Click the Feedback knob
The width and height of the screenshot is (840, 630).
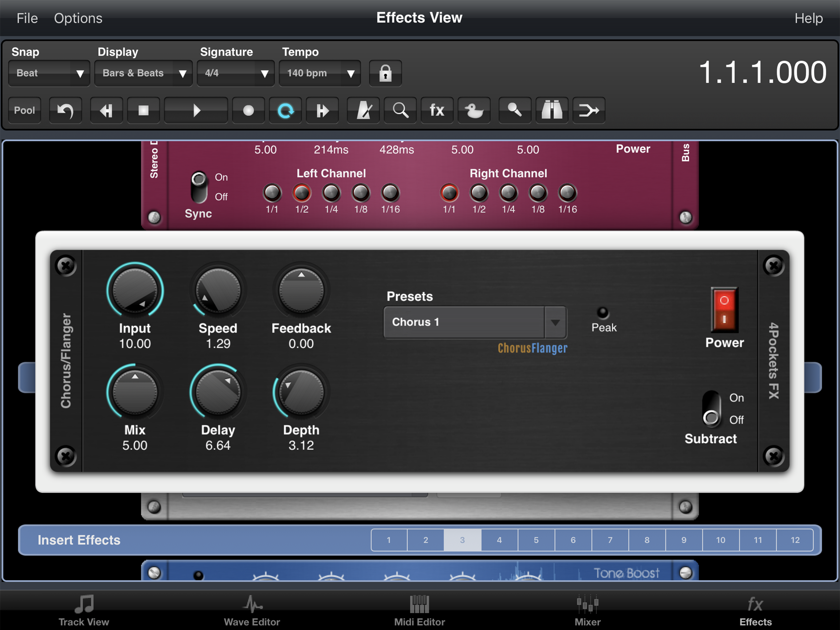pos(301,291)
